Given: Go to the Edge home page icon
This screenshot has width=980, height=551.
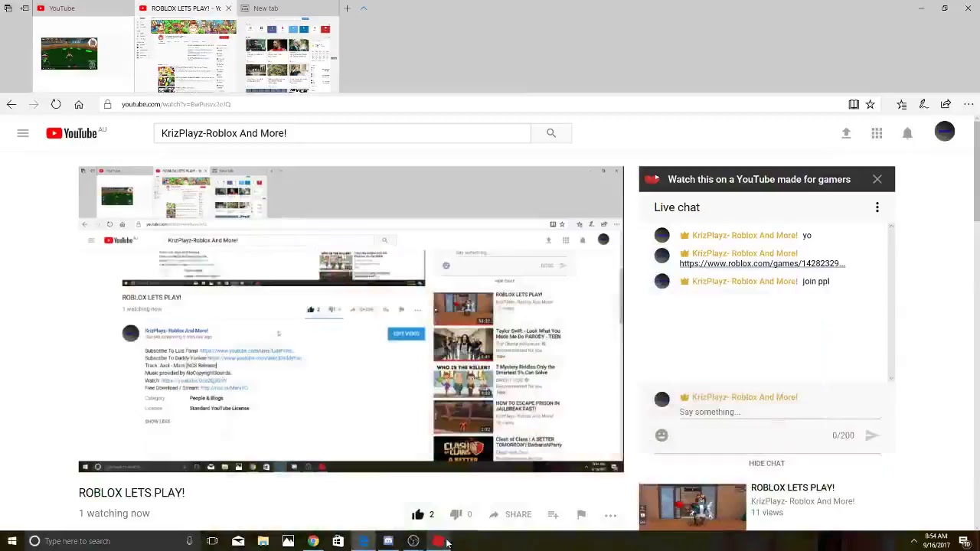Looking at the screenshot, I should [x=79, y=104].
